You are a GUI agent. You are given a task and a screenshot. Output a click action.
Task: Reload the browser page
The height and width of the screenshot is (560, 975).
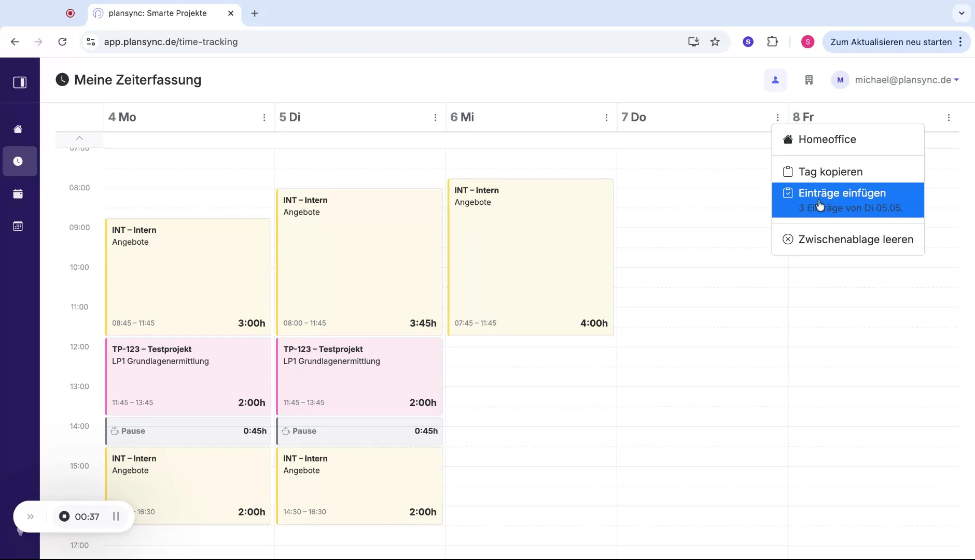[62, 42]
